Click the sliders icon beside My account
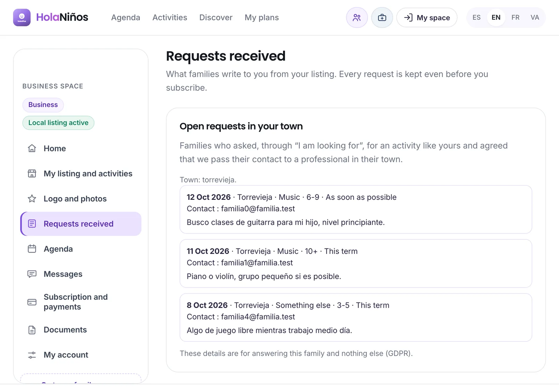 [x=32, y=355]
